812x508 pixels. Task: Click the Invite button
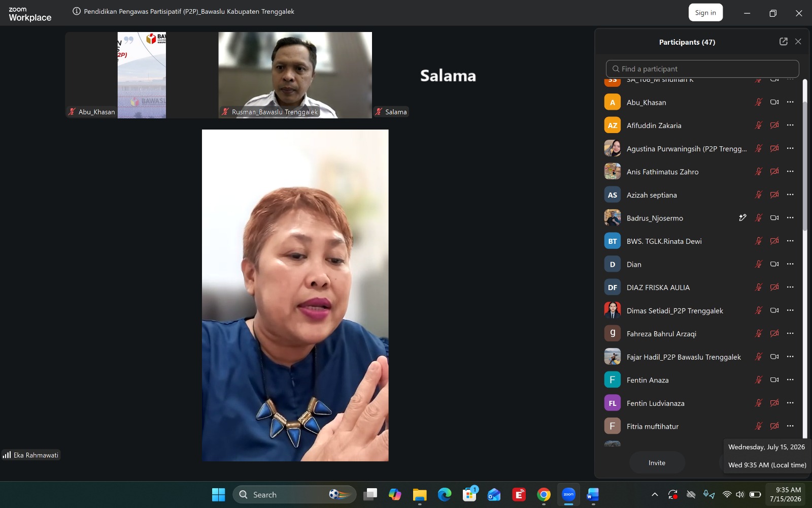click(657, 463)
